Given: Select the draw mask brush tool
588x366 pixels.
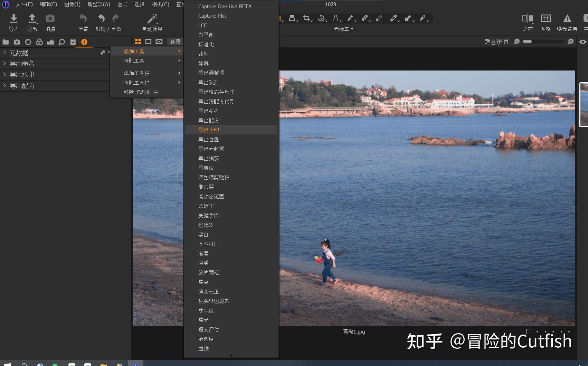Looking at the screenshot, I should 350,18.
